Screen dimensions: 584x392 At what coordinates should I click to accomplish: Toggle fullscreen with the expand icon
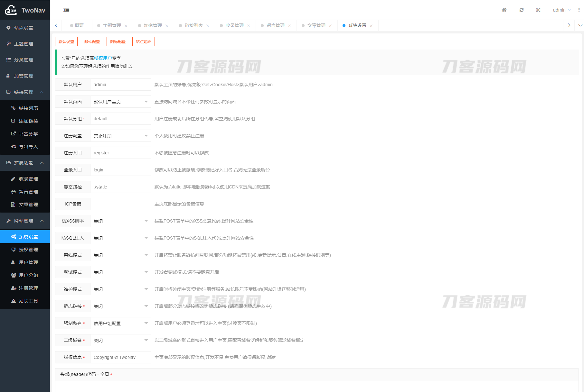(538, 10)
